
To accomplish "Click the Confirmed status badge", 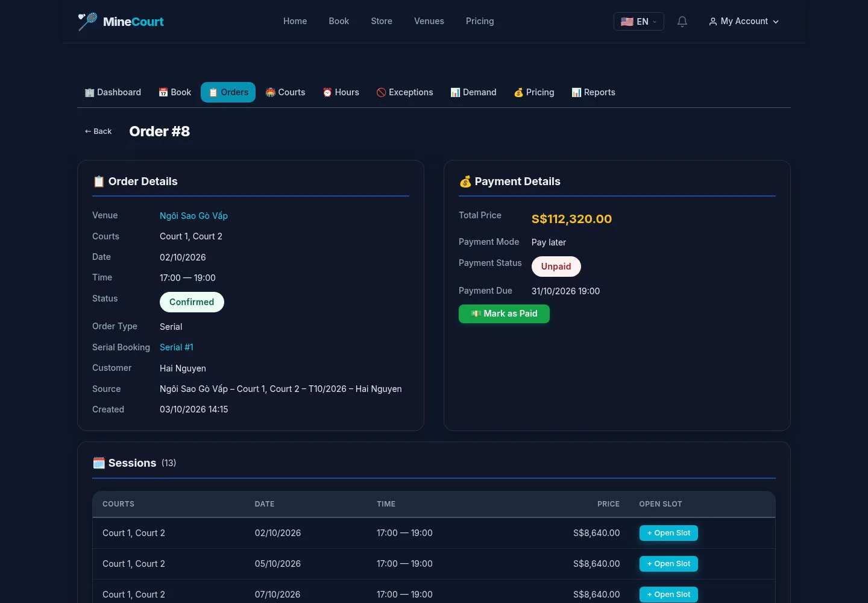I will (192, 302).
